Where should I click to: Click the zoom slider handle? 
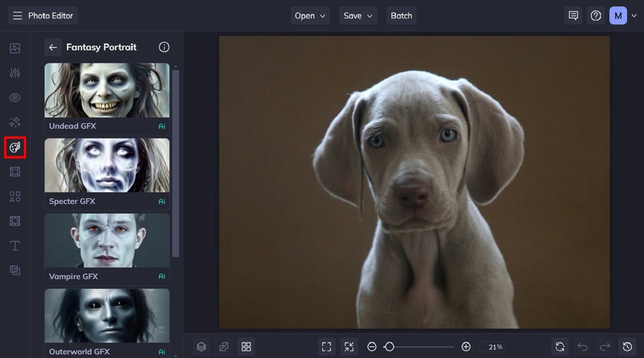(389, 346)
